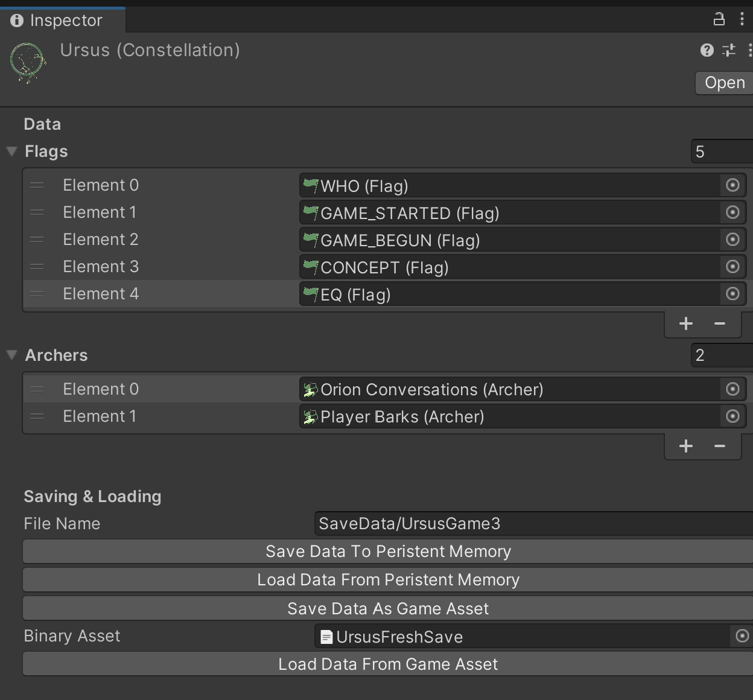This screenshot has height=700, width=753.
Task: Add a new element to Flags list
Action: 685,324
